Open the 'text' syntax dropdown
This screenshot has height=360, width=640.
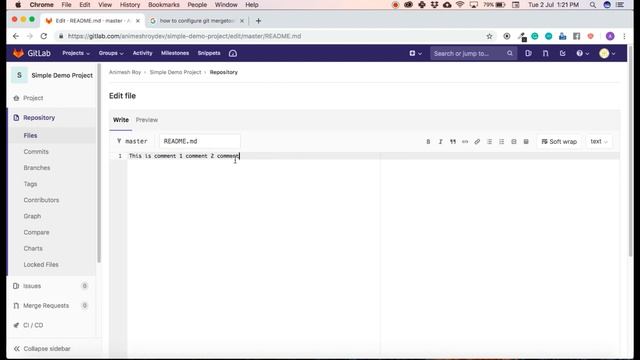(599, 142)
